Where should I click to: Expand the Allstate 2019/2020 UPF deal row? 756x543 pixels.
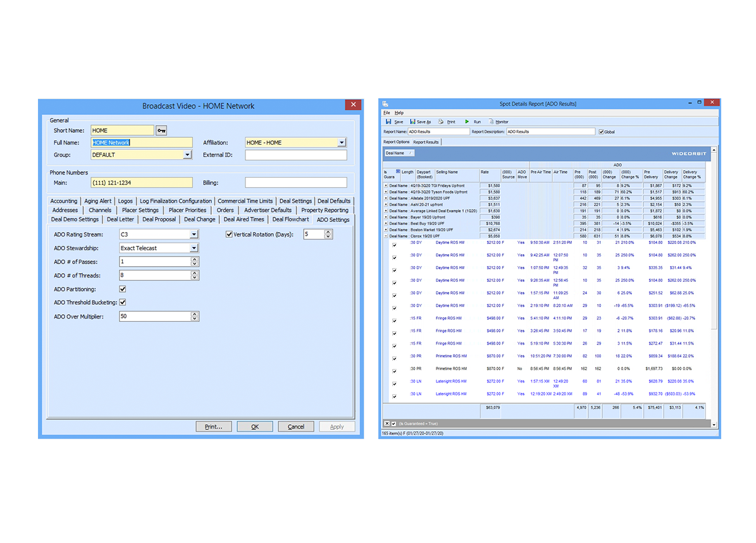point(386,198)
